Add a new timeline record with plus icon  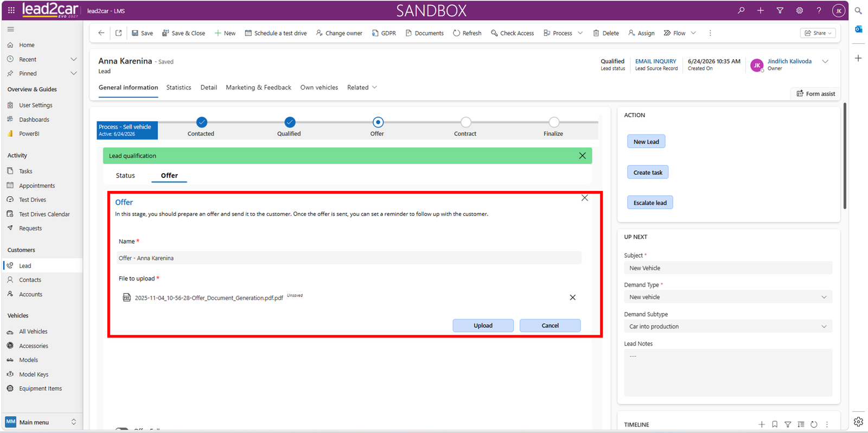click(762, 424)
